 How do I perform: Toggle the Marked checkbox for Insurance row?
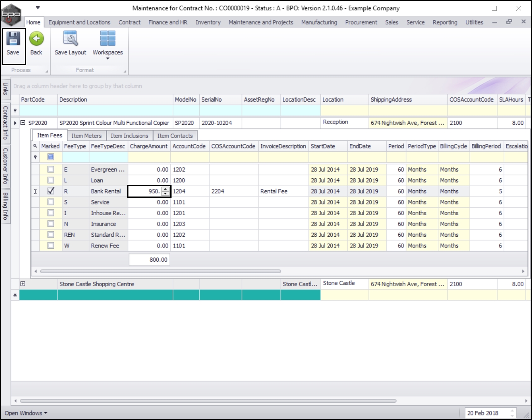(x=51, y=224)
